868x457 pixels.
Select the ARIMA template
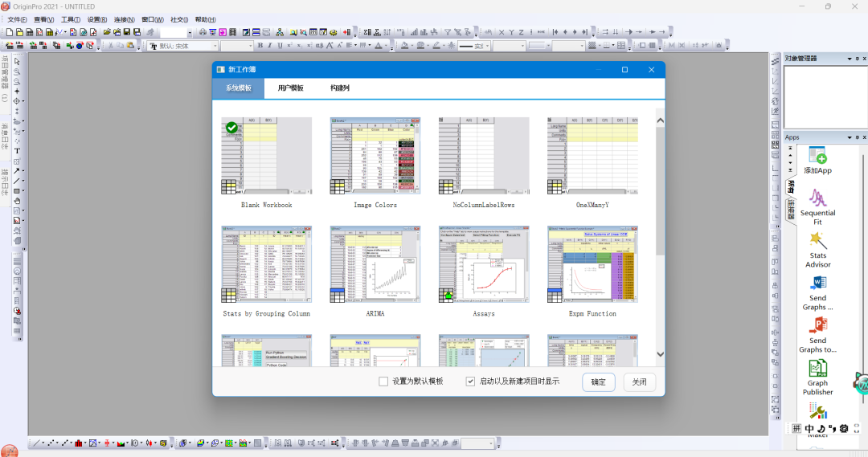[375, 264]
